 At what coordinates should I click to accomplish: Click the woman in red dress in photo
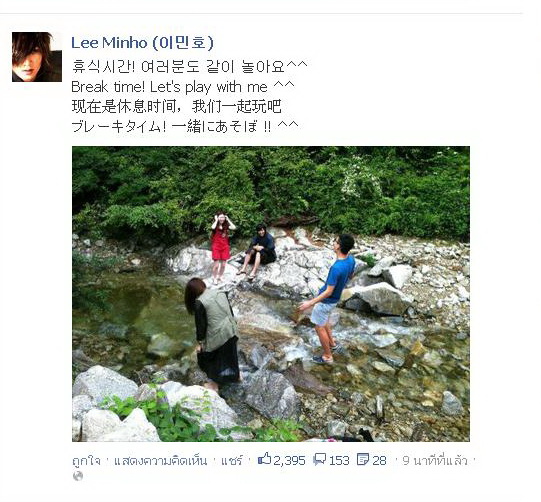click(x=222, y=246)
